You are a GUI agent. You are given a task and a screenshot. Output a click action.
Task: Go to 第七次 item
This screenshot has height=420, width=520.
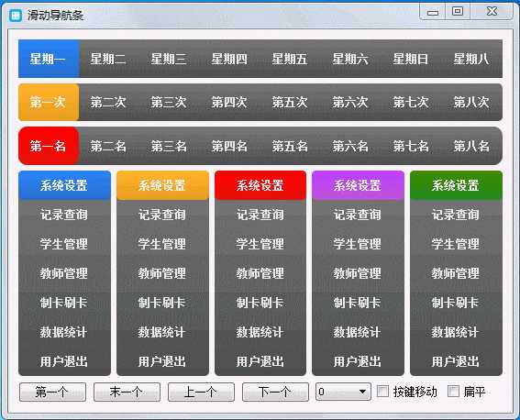tap(411, 102)
